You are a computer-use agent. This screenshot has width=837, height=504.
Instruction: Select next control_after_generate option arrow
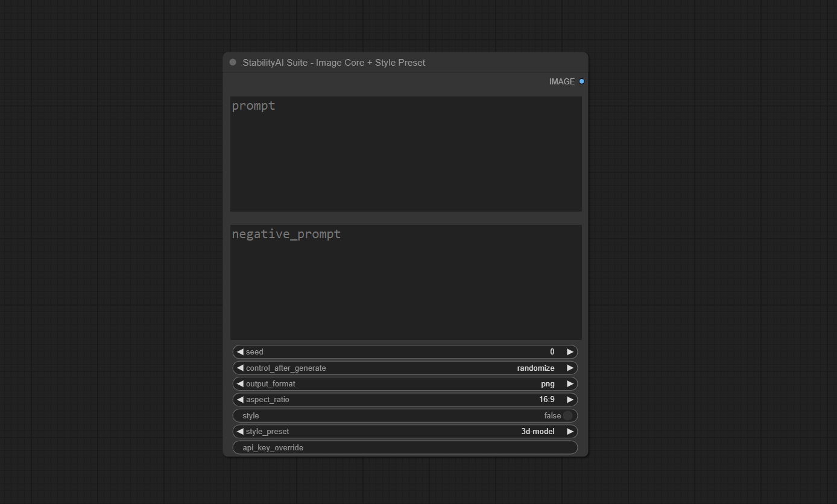pos(570,368)
